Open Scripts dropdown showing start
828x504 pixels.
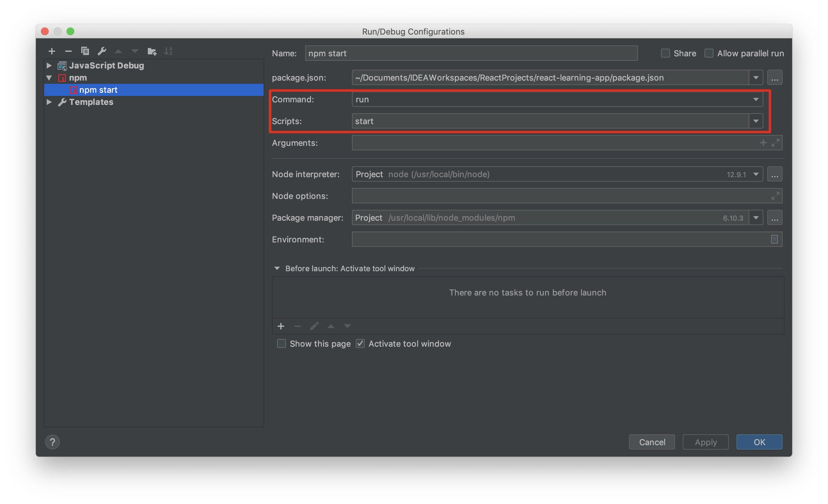pyautogui.click(x=755, y=121)
